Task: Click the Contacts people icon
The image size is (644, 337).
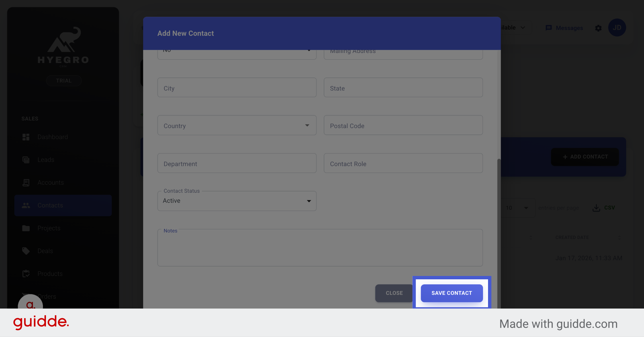Action: (26, 205)
